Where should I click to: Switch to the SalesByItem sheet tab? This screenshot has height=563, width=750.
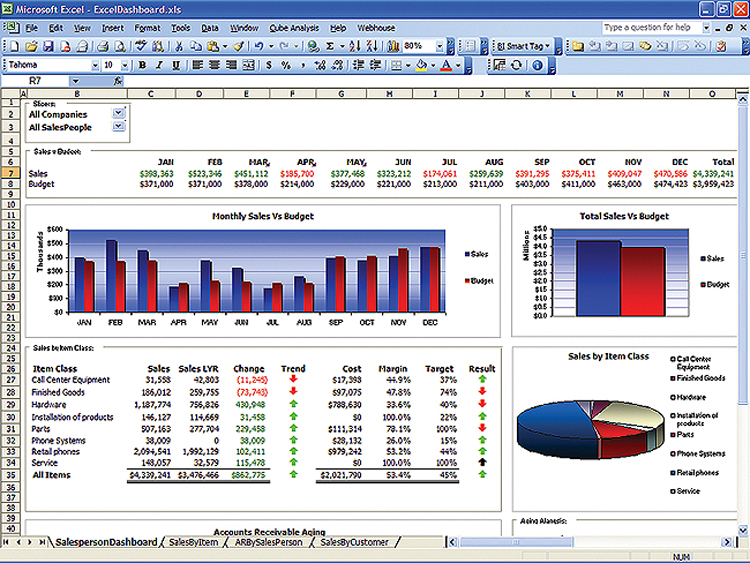pyautogui.click(x=193, y=542)
